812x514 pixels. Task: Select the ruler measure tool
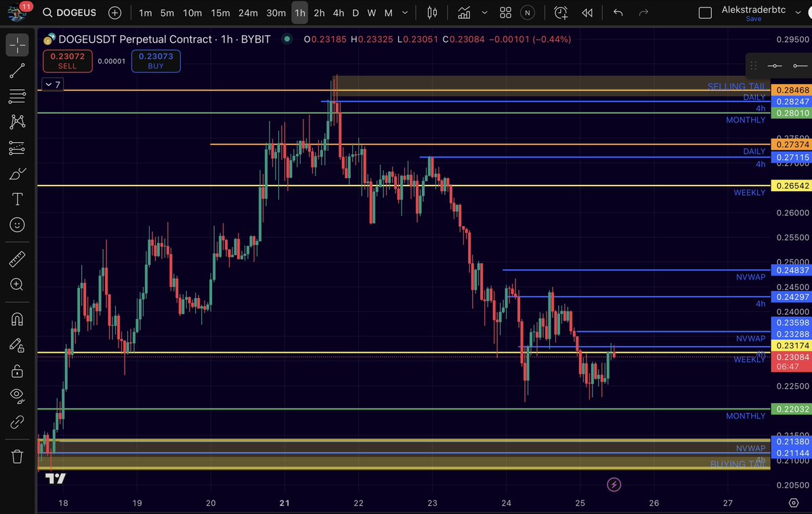17,259
